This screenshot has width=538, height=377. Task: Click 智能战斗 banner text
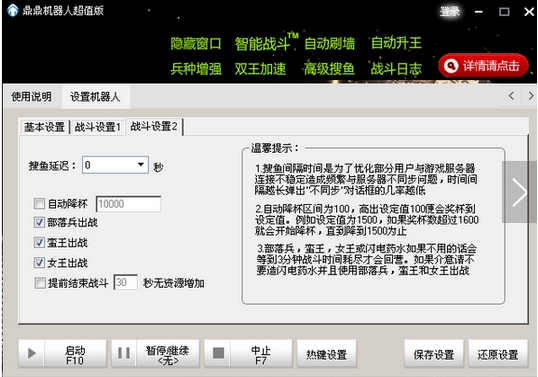pyautogui.click(x=262, y=44)
